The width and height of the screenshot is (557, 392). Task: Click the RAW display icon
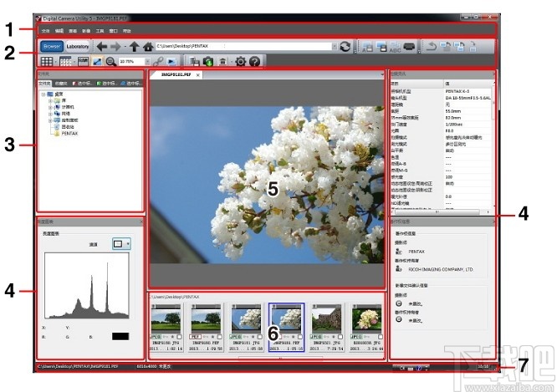[83, 61]
